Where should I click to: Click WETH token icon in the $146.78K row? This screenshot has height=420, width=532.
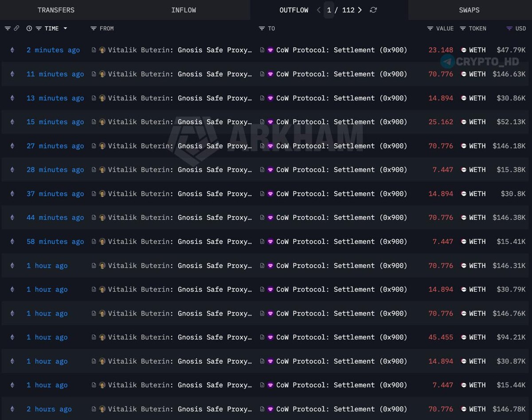(x=464, y=409)
